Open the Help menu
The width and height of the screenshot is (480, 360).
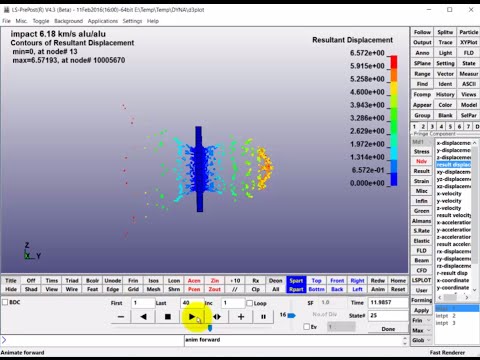pos(153,21)
